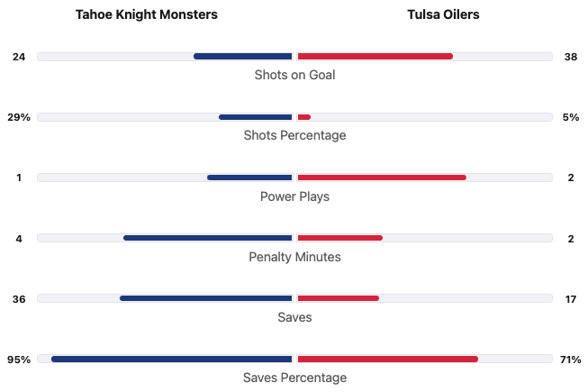
Task: Click the red Shots on Goal bar
Action: [375, 57]
